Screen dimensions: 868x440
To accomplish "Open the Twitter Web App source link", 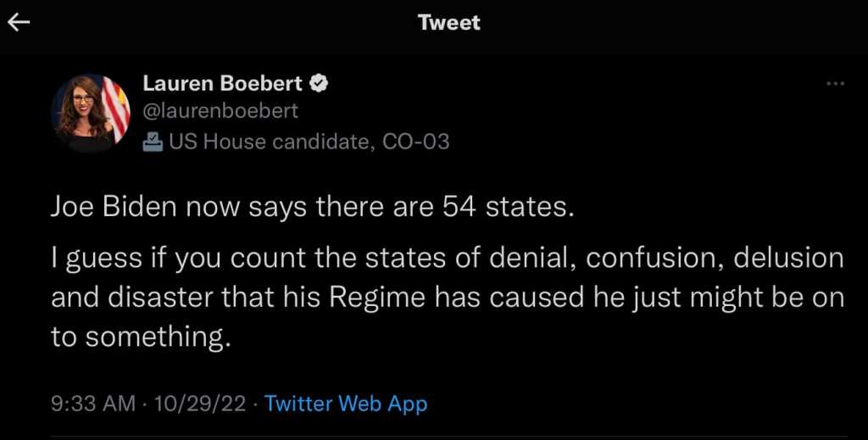I will (x=346, y=404).
